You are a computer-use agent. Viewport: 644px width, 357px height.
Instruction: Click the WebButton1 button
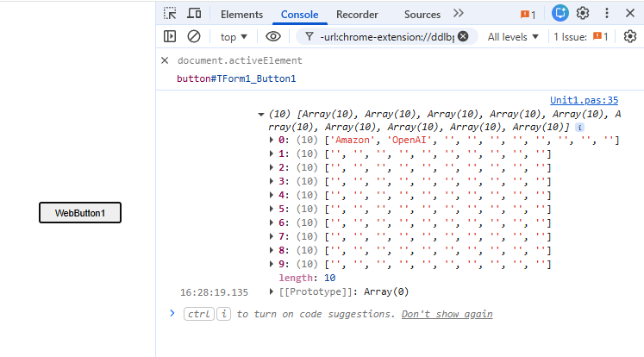pyautogui.click(x=79, y=212)
